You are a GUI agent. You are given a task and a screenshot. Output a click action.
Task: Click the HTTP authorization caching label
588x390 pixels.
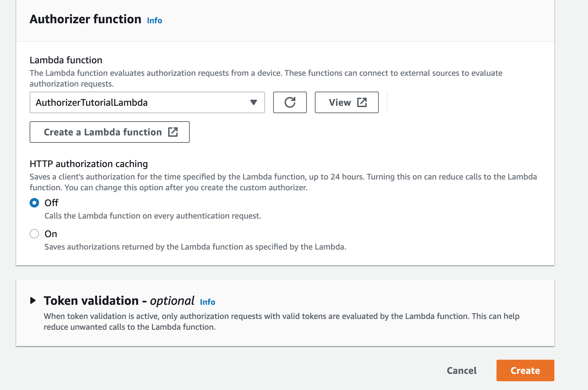tap(89, 164)
